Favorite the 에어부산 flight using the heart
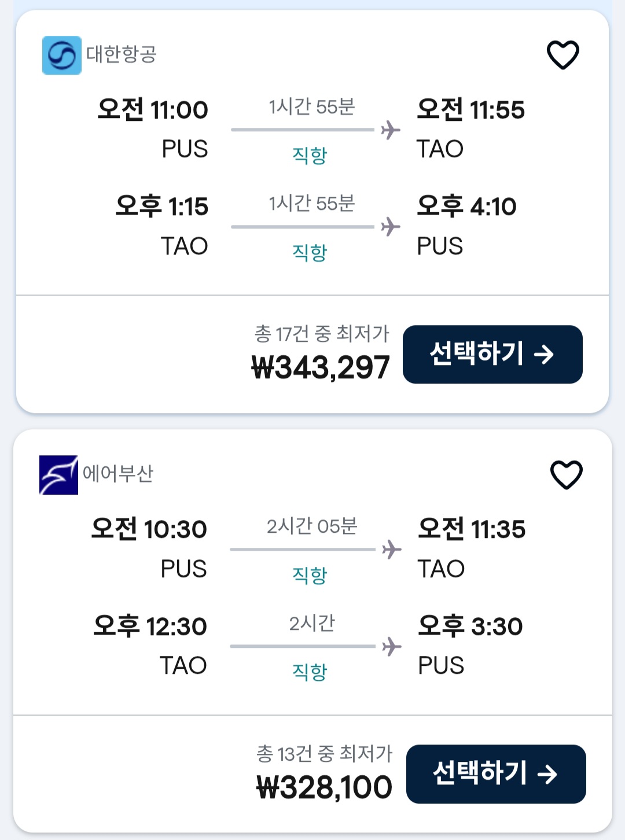 coord(566,475)
